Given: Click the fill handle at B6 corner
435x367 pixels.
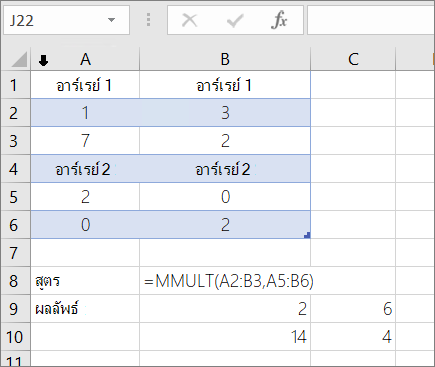Looking at the screenshot, I should point(307,235).
